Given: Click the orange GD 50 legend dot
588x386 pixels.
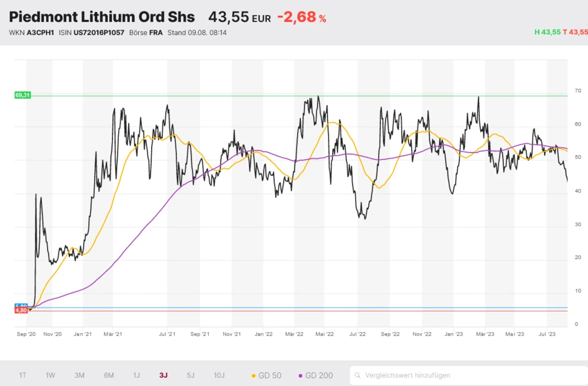Looking at the screenshot, I should point(253,375).
